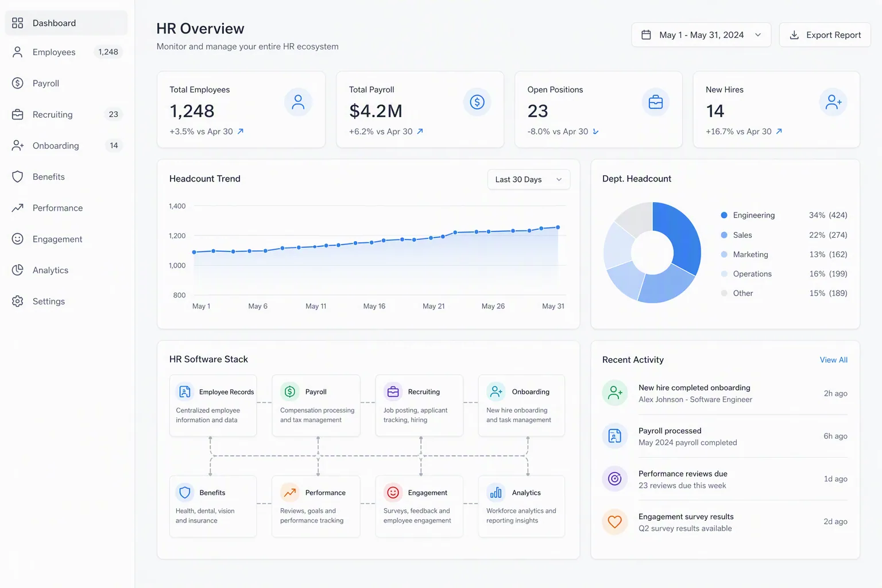Click the 'May 2024 payroll completed' text

[688, 443]
